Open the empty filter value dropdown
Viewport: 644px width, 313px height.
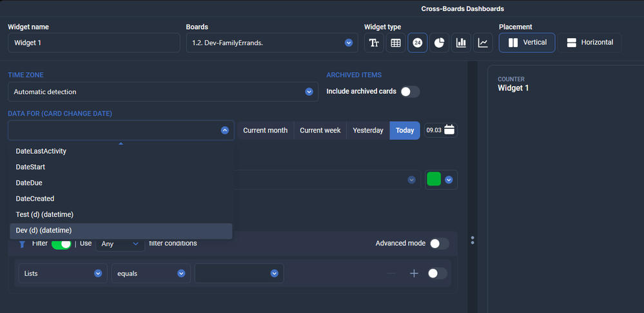[x=239, y=273]
